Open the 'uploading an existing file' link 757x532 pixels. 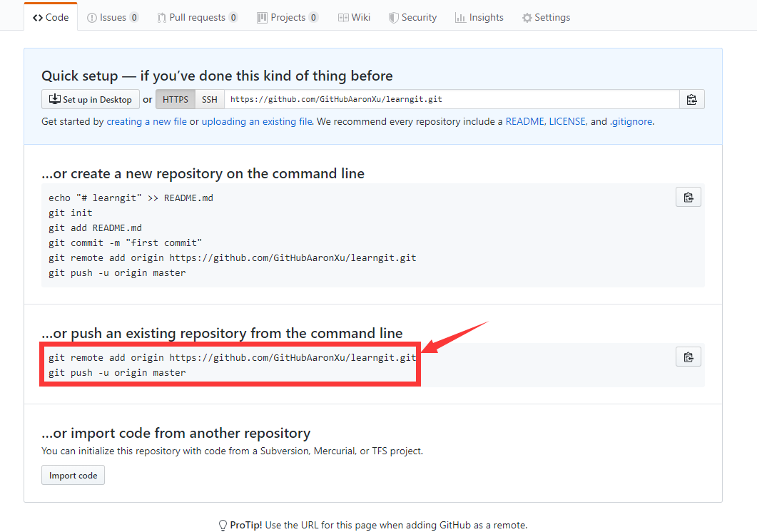pos(256,122)
